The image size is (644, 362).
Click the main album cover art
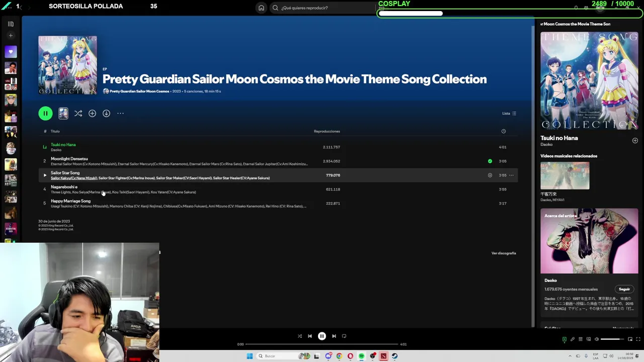pyautogui.click(x=67, y=65)
